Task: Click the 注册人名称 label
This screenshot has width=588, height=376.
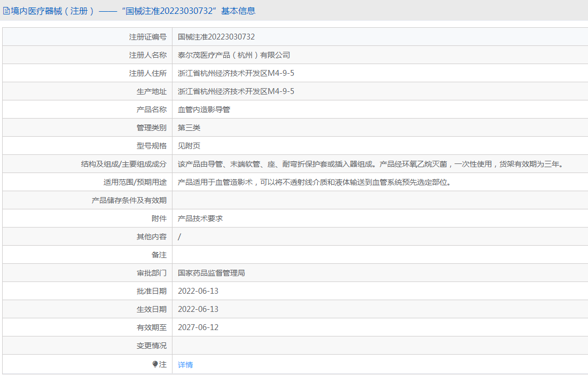Action: (x=148, y=55)
